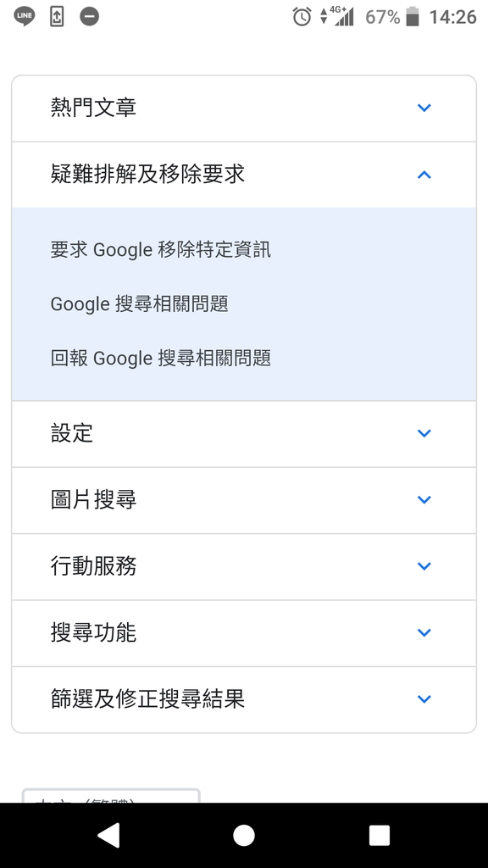Tap the LINE notification icon
488x868 pixels.
click(25, 17)
